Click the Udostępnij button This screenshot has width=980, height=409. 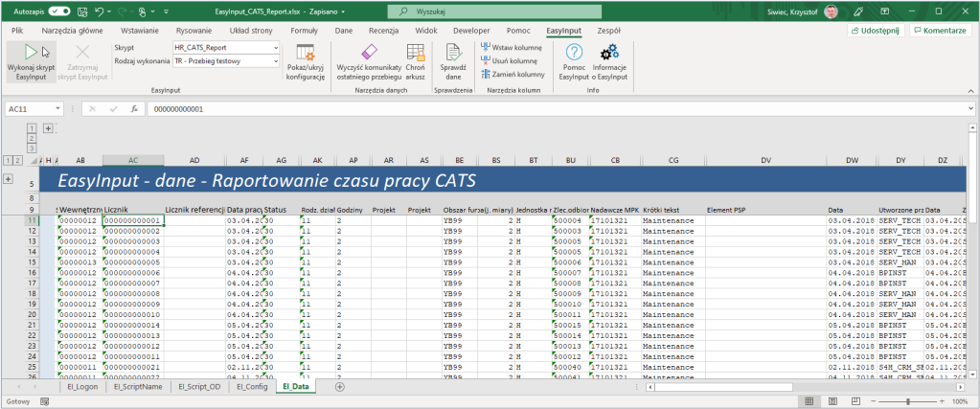[877, 31]
